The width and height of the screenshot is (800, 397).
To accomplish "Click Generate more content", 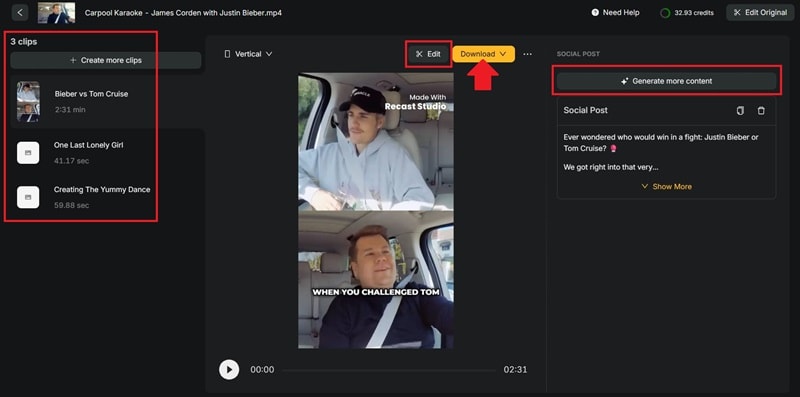I will pos(666,81).
